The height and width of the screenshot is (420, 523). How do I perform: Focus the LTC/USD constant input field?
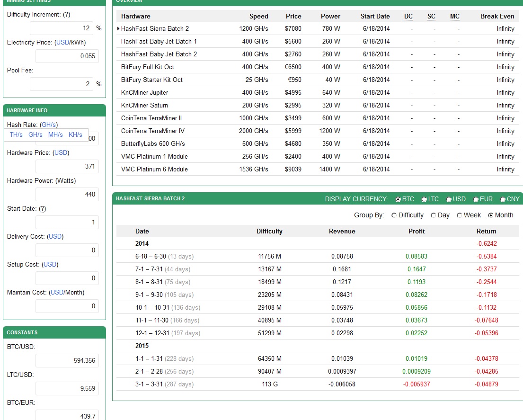(x=67, y=389)
